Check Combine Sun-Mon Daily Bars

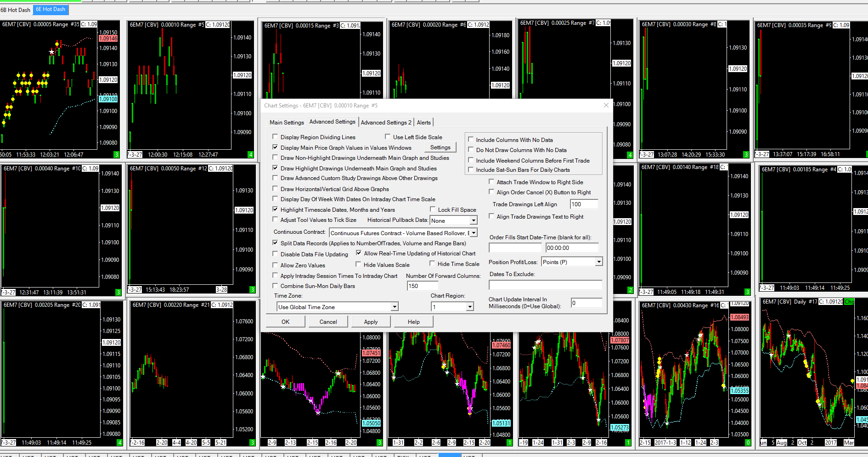(275, 286)
